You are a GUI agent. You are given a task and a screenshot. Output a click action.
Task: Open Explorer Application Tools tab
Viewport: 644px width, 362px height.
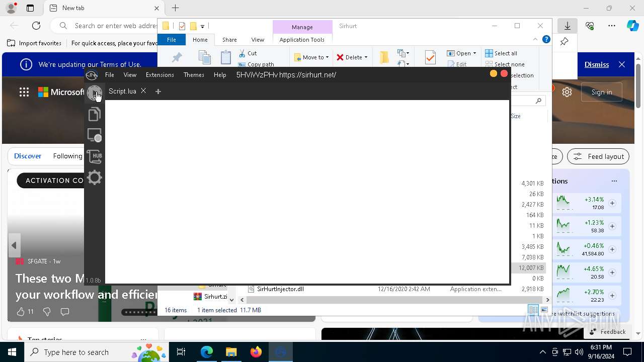tap(302, 40)
